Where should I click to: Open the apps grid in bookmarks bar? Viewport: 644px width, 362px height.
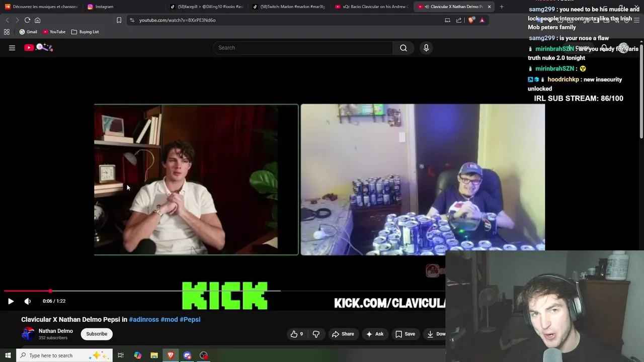tap(7, 32)
